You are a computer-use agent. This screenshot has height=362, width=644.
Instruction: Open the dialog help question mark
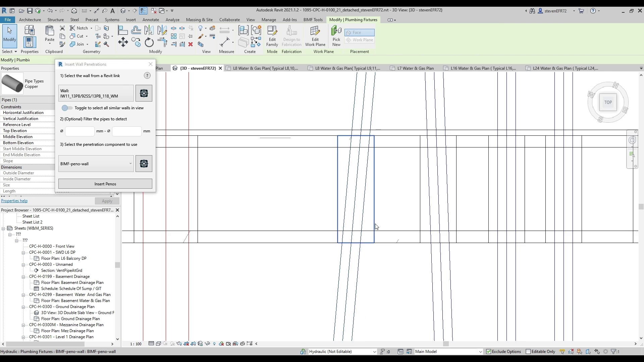(147, 76)
